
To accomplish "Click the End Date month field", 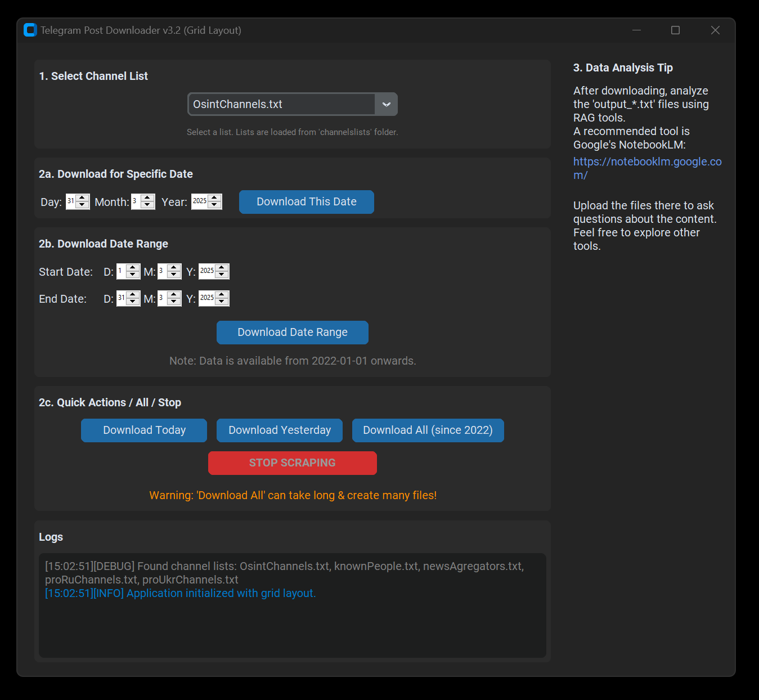I will tap(163, 298).
